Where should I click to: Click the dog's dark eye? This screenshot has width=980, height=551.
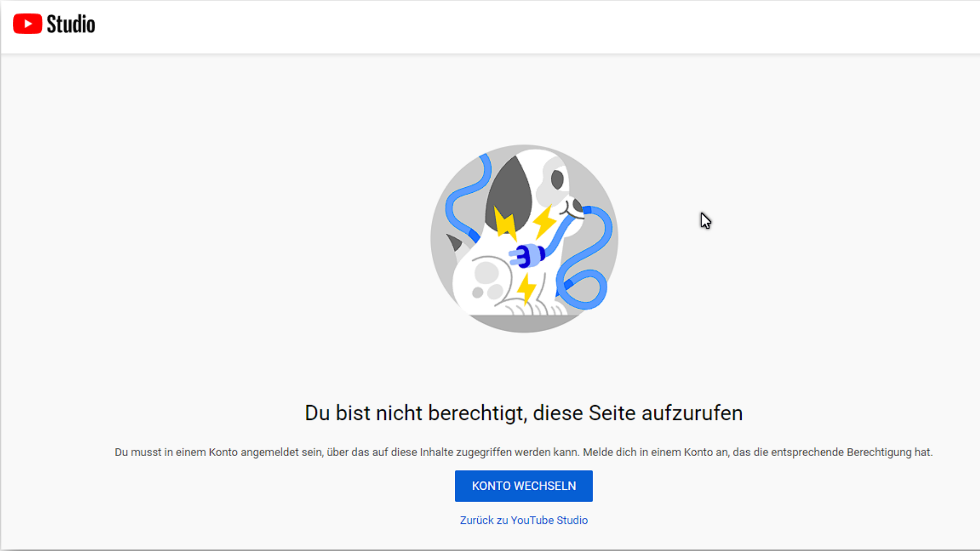557,180
